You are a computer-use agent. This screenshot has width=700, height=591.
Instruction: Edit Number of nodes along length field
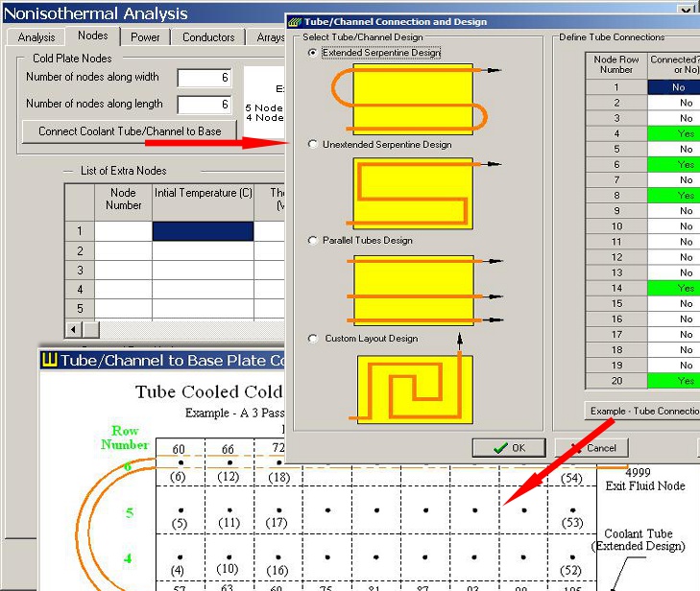click(204, 105)
